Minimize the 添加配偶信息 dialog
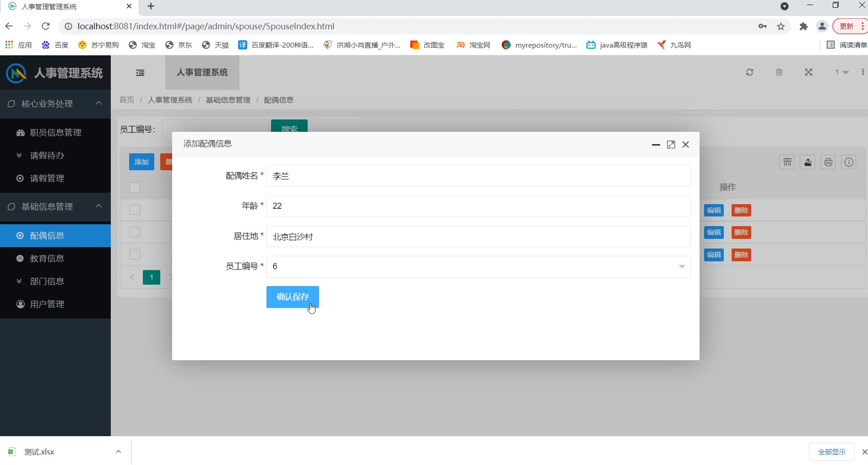The width and height of the screenshot is (868, 465). (x=656, y=145)
